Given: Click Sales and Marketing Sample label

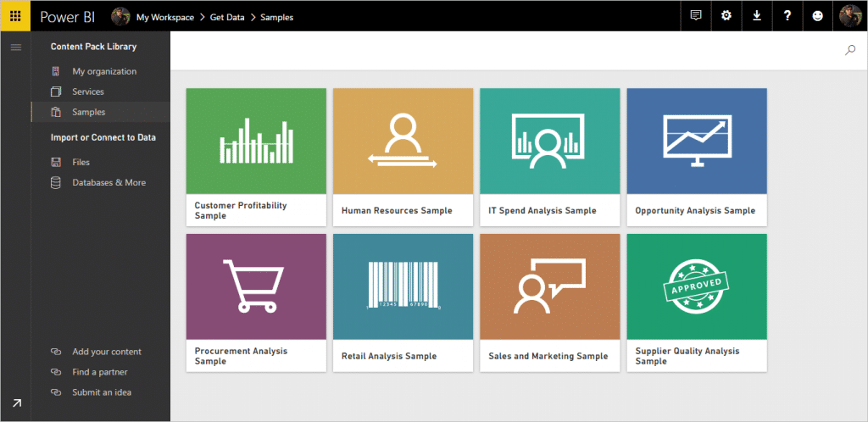Looking at the screenshot, I should [548, 356].
